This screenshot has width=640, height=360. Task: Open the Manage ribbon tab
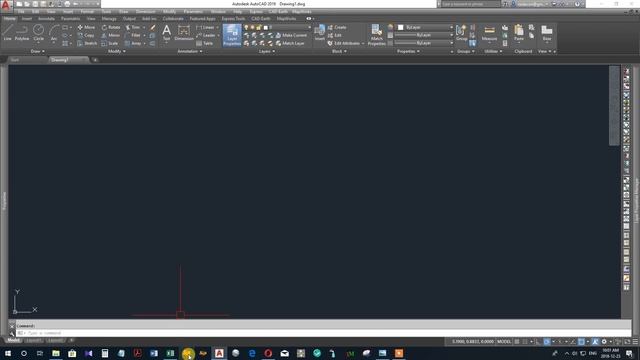pyautogui.click(x=109, y=19)
